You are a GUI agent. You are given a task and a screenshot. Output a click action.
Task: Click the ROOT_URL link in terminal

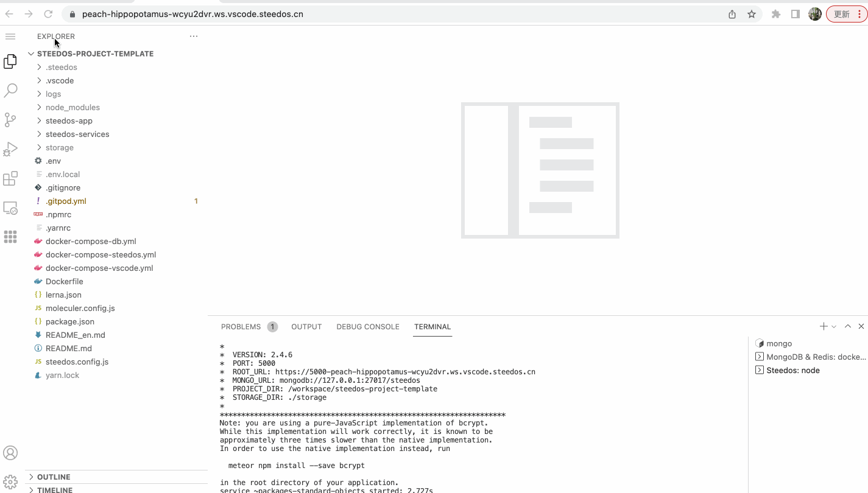pyautogui.click(x=405, y=372)
